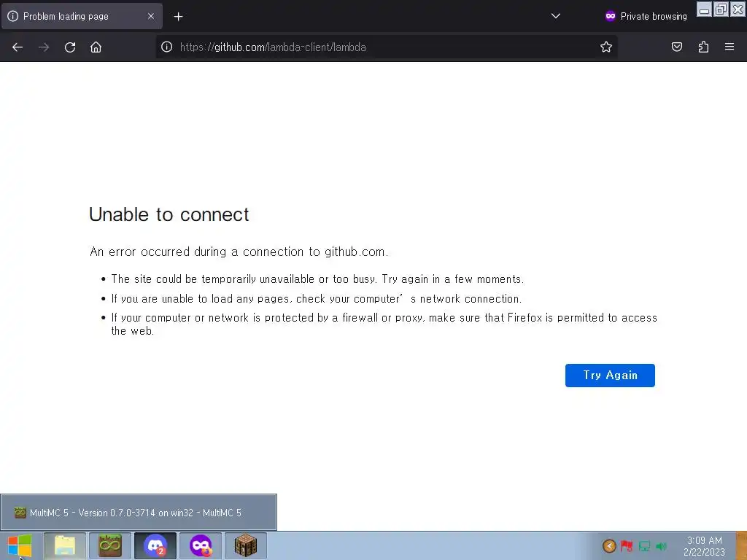Save page to Pocket
747x560 pixels.
(x=677, y=47)
